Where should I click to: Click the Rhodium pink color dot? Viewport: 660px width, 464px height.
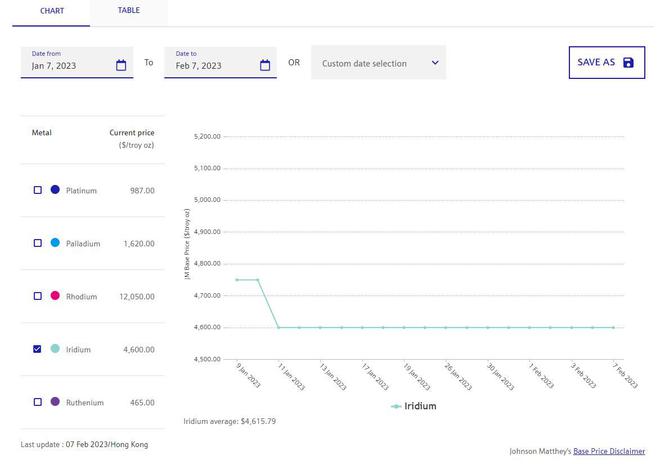55,296
